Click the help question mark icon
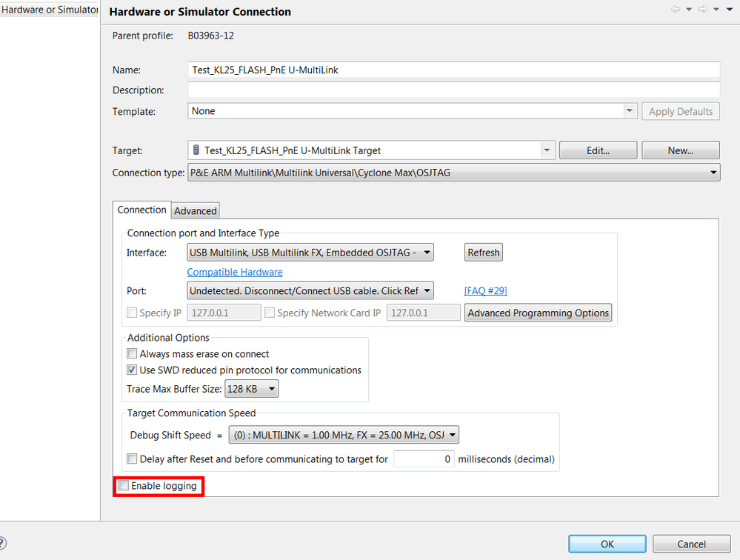Image resolution: width=740 pixels, height=560 pixels. click(x=2, y=544)
